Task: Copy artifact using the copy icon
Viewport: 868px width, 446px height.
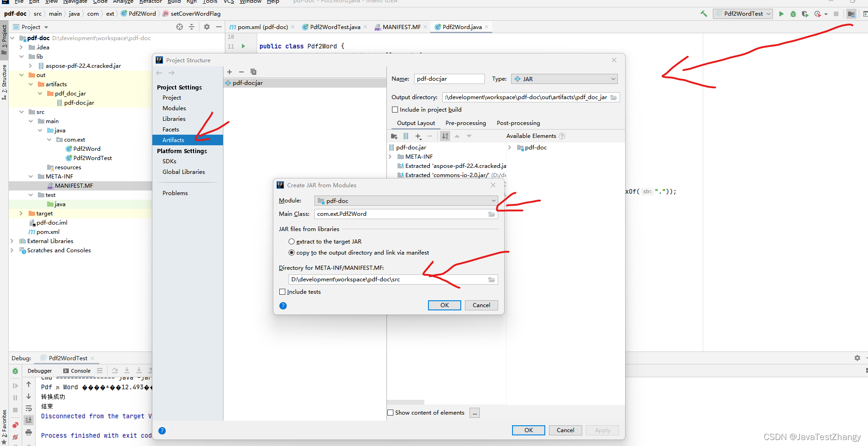Action: [253, 71]
